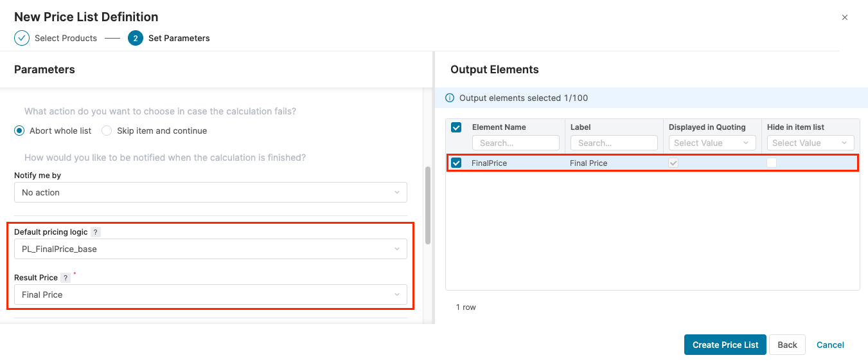Choose Skip item and continue
The image size is (868, 362).
point(107,131)
